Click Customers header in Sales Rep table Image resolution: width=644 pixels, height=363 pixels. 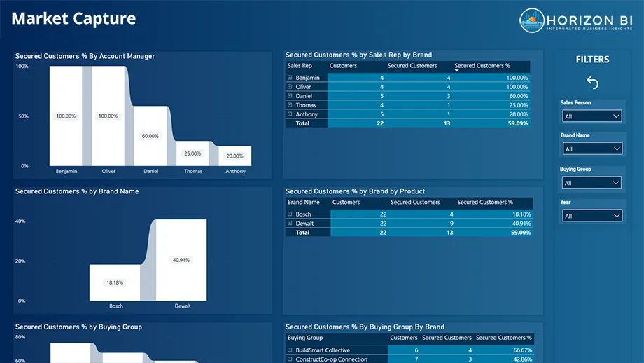tap(343, 66)
